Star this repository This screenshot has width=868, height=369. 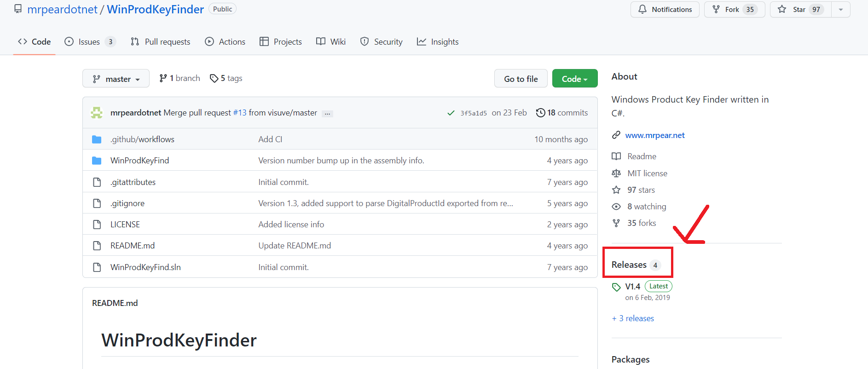pos(801,9)
